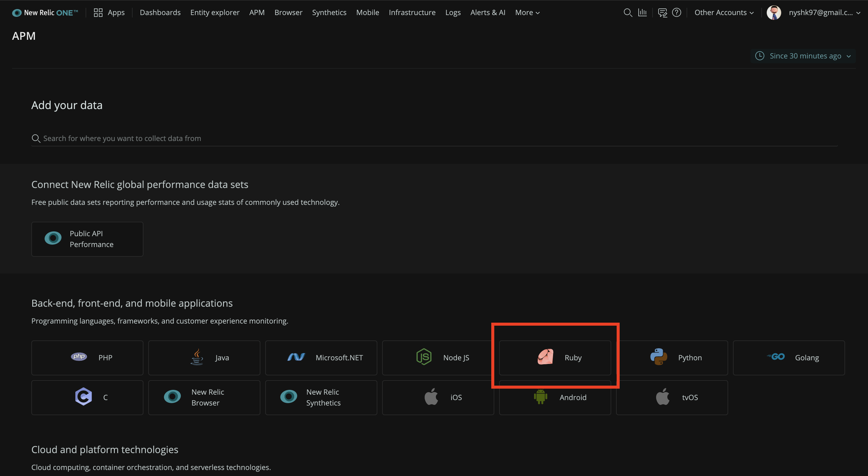Expand the nyshk97@gmail.c... user menu

[824, 13]
